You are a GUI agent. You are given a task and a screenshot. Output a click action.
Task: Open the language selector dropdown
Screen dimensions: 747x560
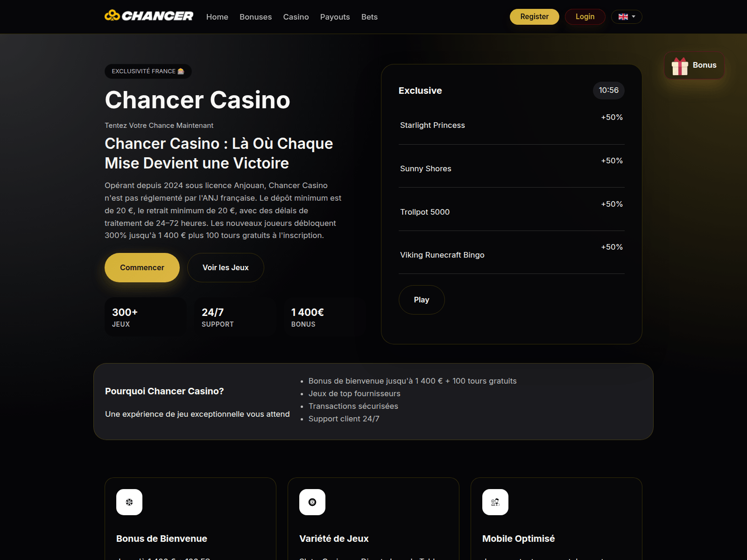pos(627,17)
